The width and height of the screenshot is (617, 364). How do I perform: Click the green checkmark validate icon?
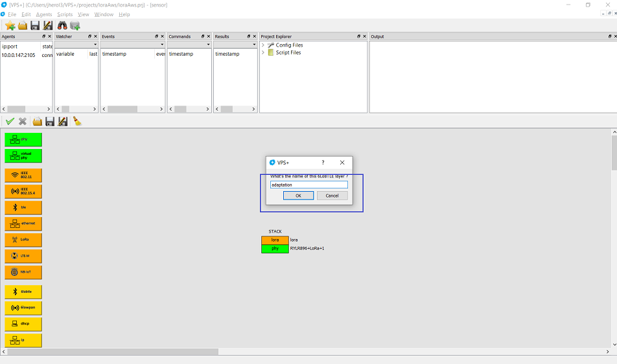pyautogui.click(x=10, y=121)
